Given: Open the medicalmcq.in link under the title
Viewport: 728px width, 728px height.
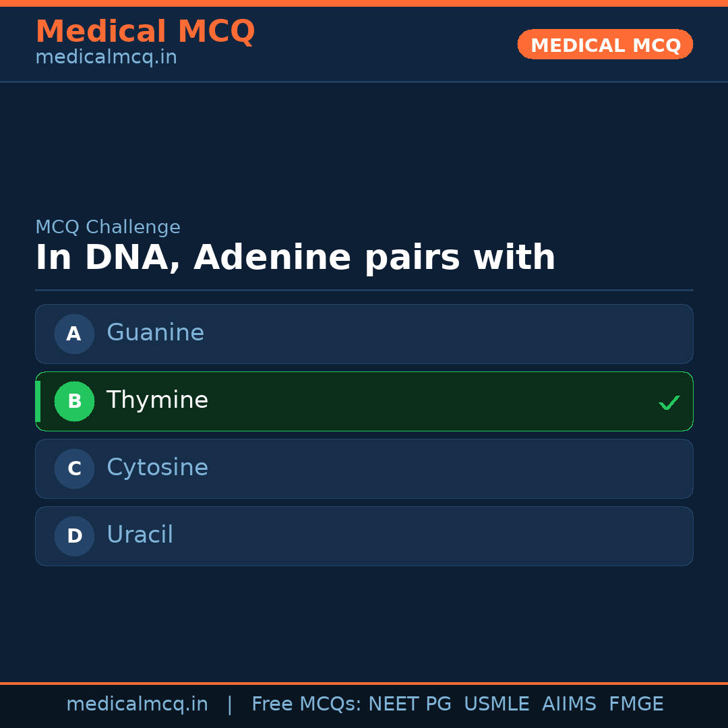Looking at the screenshot, I should (x=106, y=57).
